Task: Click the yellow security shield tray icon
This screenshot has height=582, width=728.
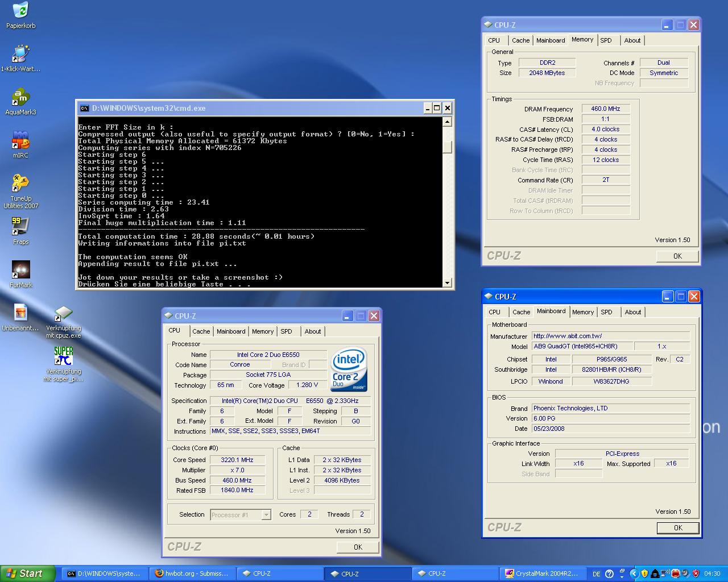Action: point(644,574)
